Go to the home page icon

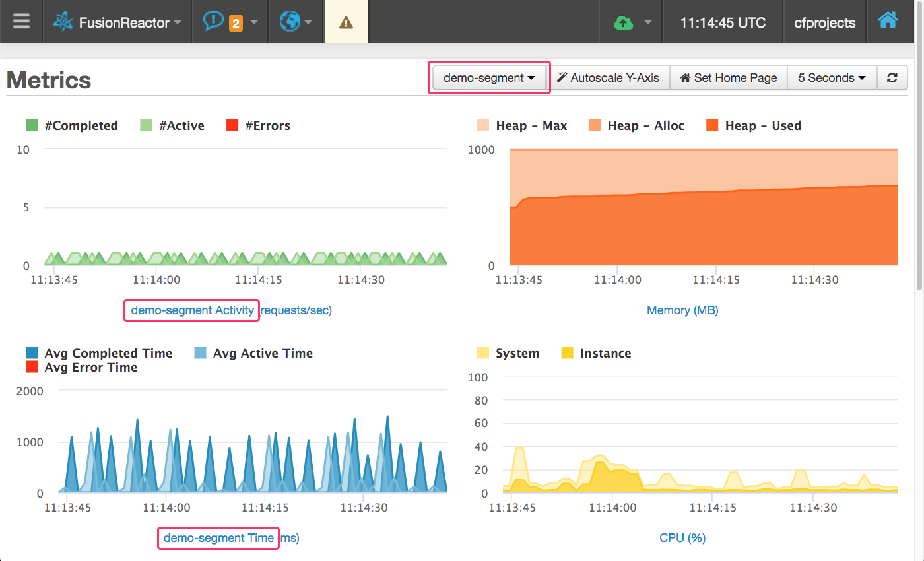888,21
